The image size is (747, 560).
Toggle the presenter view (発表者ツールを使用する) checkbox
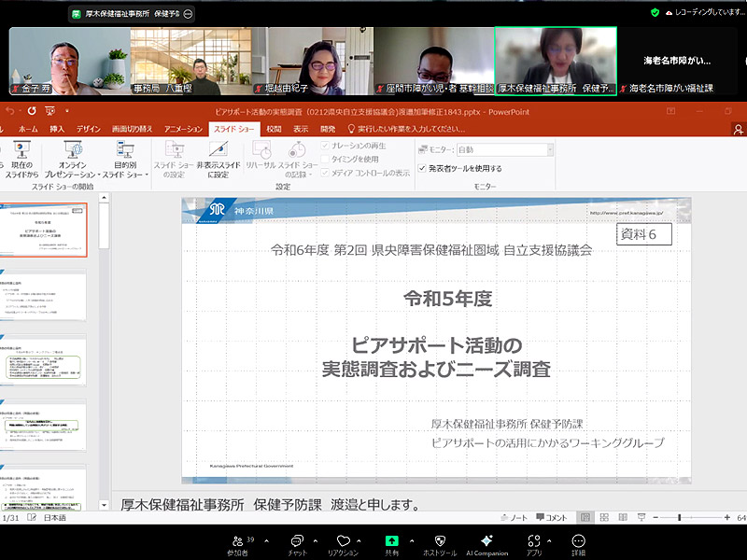(422, 169)
